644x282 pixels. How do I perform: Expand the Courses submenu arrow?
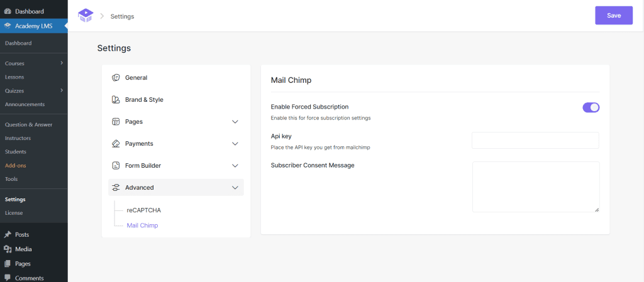click(x=62, y=63)
